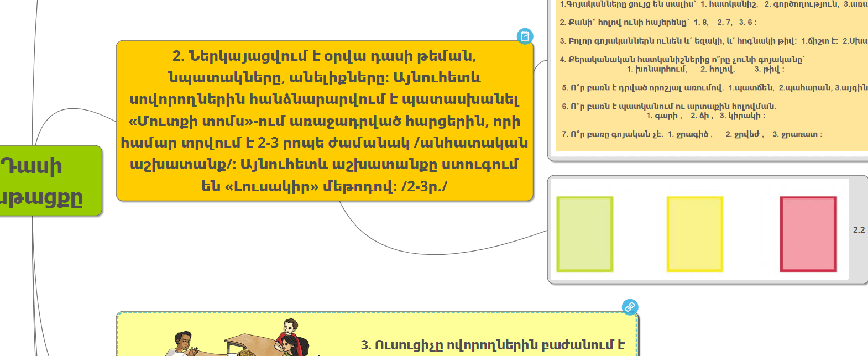Viewport: 868px width, 356px height.
Task: Click quiz question 2 about «հոլով»
Action: pos(658,23)
